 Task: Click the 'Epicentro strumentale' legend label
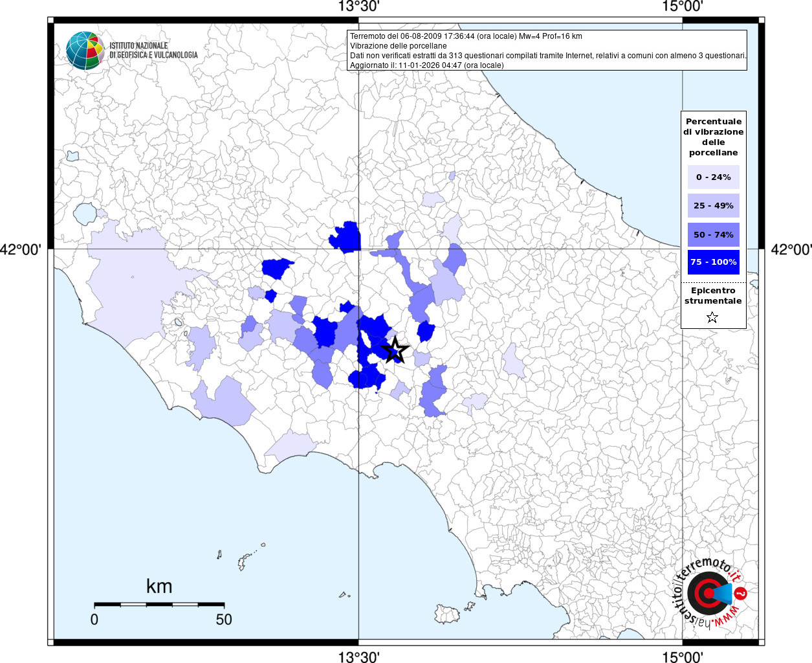pos(713,295)
